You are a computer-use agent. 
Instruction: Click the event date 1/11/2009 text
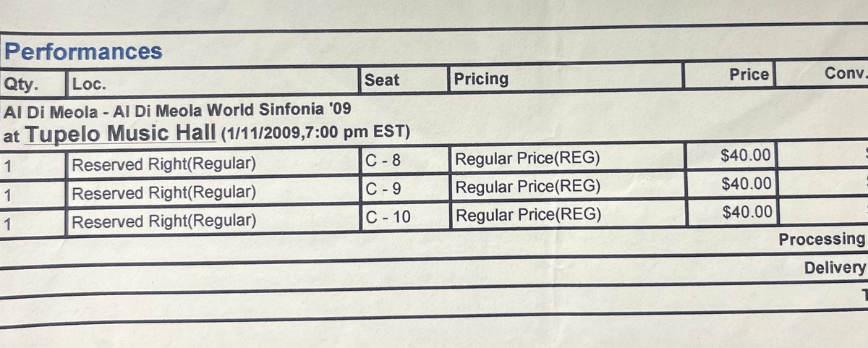tap(257, 133)
